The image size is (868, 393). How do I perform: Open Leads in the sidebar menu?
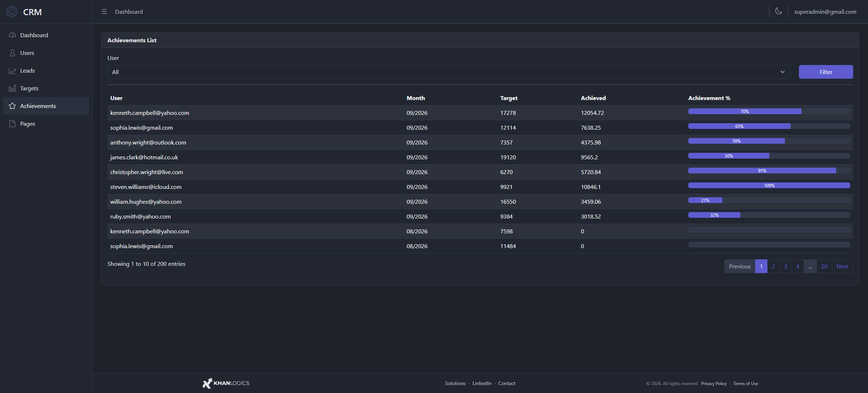[x=46, y=71]
